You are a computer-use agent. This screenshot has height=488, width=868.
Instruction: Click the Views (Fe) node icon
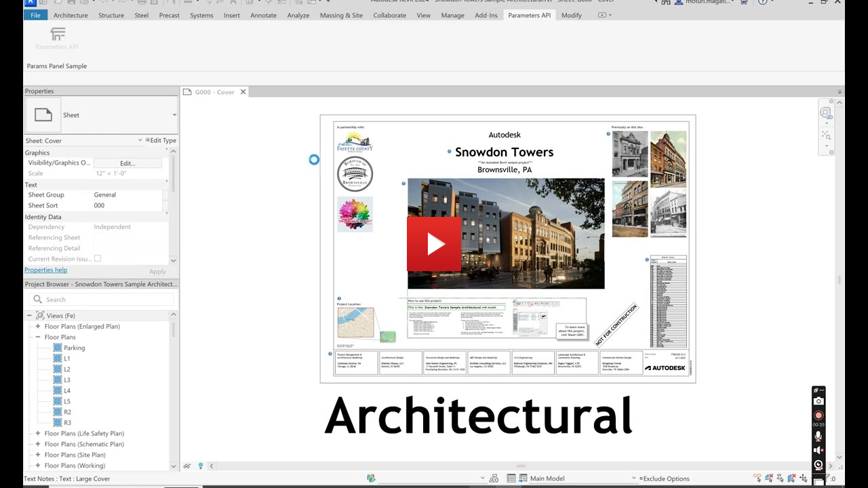tap(40, 316)
